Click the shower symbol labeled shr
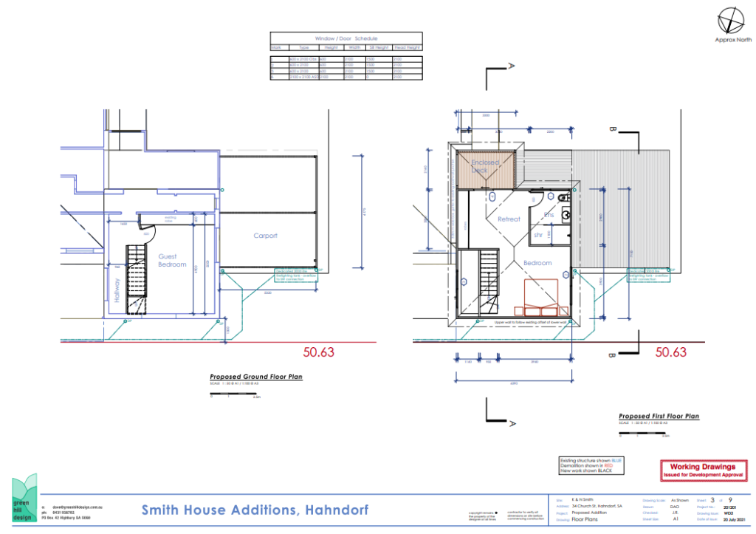The image size is (756, 534). pos(538,235)
